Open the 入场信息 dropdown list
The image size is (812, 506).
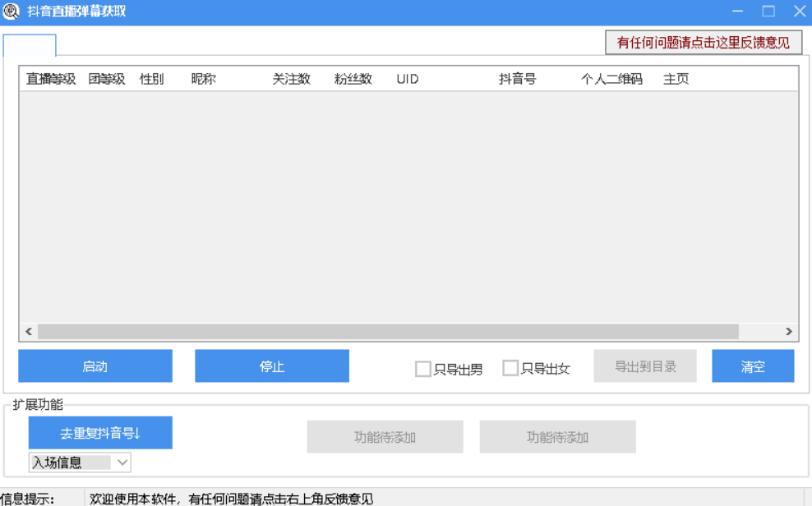[x=80, y=462]
